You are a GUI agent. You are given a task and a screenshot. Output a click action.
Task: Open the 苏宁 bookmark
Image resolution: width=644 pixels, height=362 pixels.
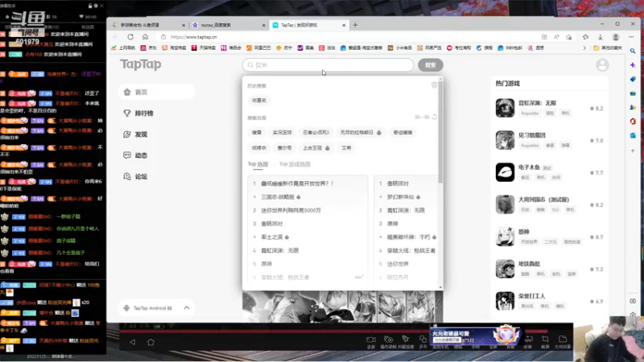pyautogui.click(x=284, y=48)
